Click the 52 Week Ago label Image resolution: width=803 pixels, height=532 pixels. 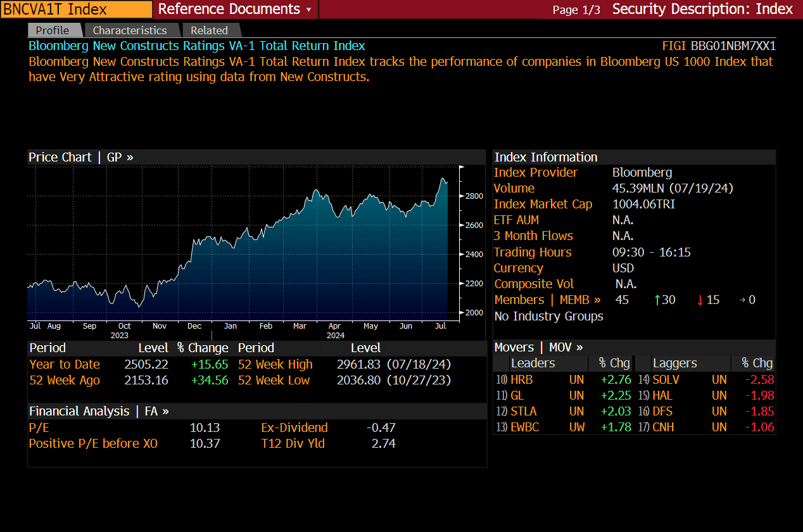pyautogui.click(x=65, y=380)
